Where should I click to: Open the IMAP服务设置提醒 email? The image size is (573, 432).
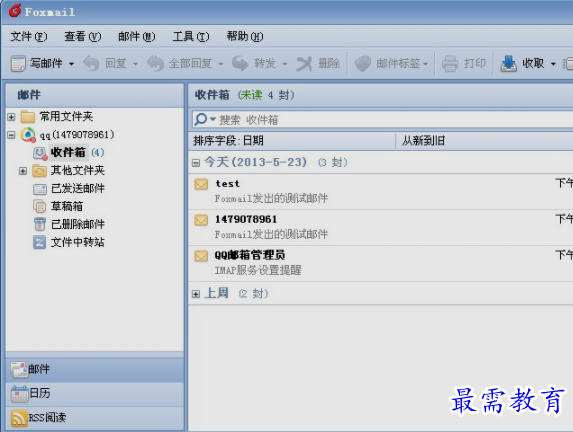coord(381,263)
